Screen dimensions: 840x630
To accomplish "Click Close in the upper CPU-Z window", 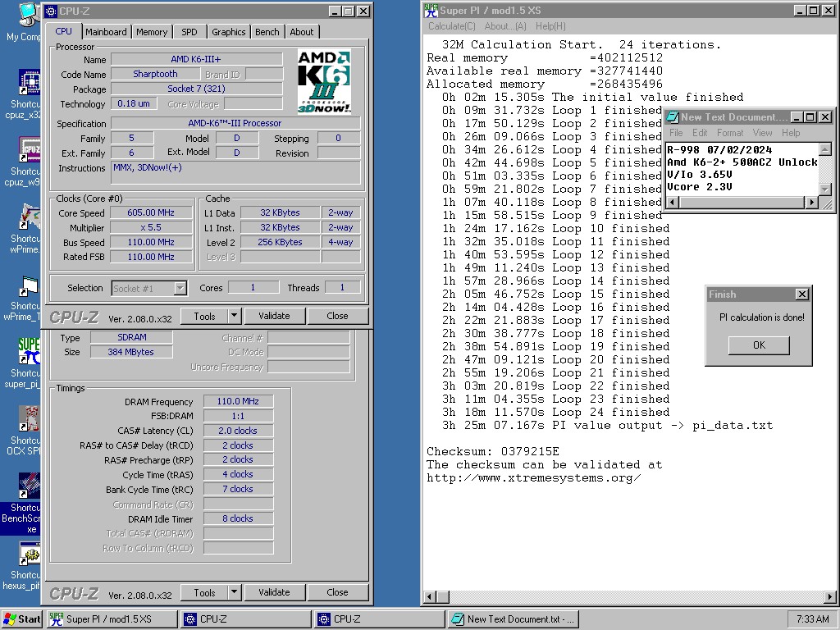I will pos(337,316).
